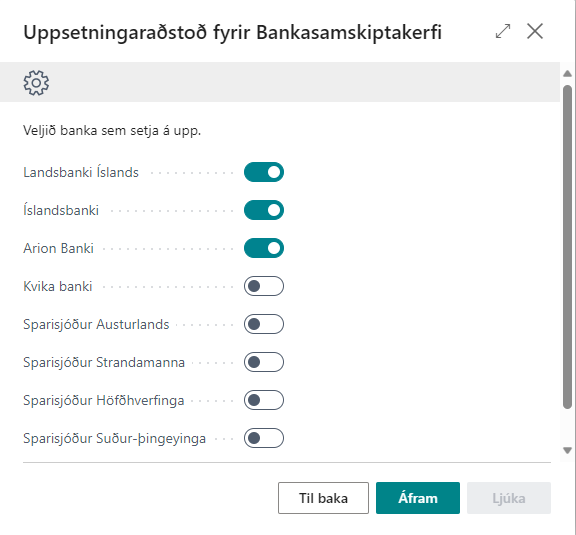Turn off the Íslandsbanki switch

[x=264, y=210]
